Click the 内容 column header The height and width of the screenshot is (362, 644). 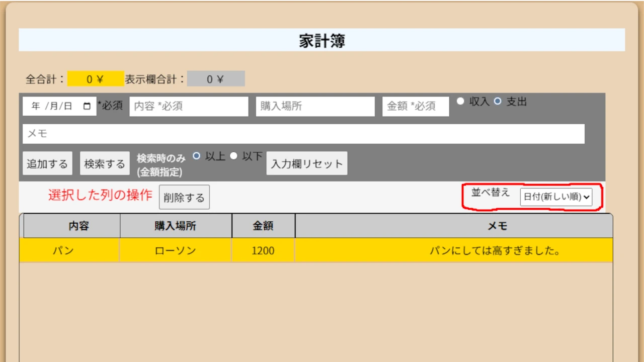pyautogui.click(x=78, y=226)
